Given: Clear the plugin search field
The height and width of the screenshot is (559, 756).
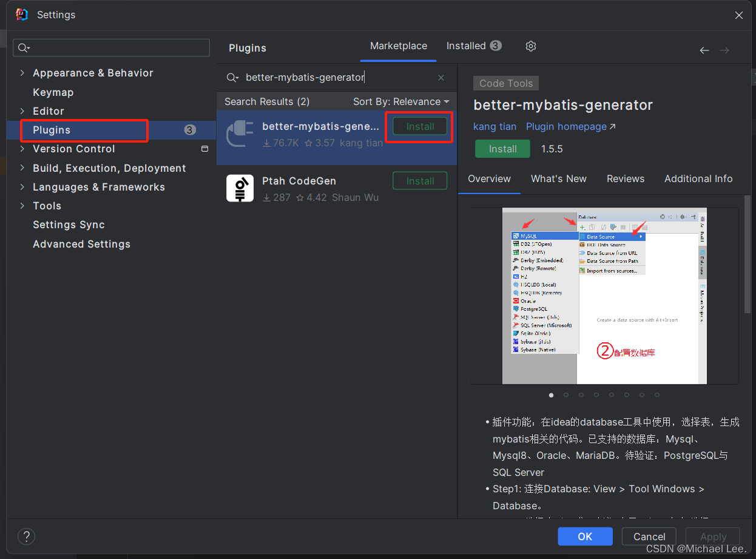Looking at the screenshot, I should 441,78.
